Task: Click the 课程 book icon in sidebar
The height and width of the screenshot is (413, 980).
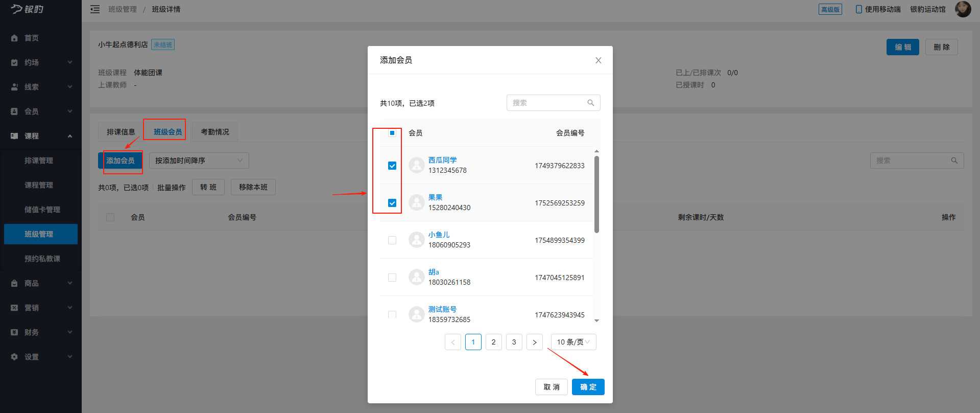Action: 14,136
